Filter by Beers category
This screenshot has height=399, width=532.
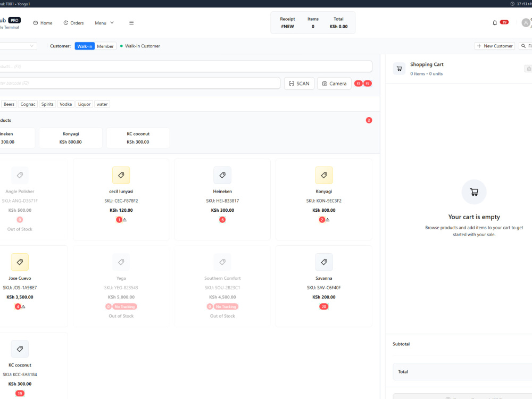click(9, 104)
